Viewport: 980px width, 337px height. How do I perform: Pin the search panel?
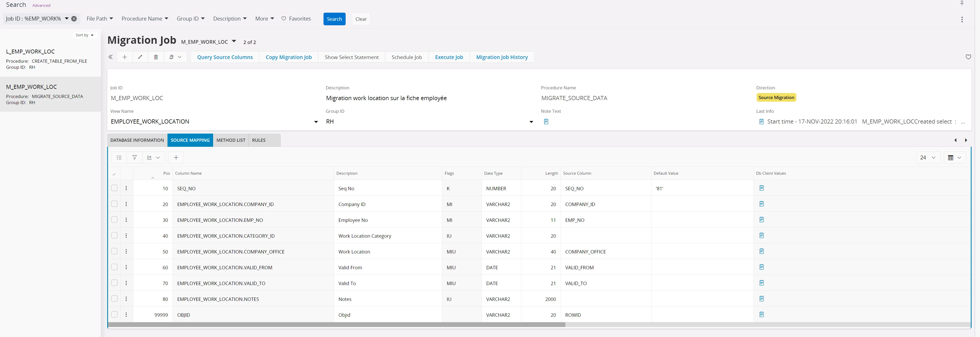962,3
